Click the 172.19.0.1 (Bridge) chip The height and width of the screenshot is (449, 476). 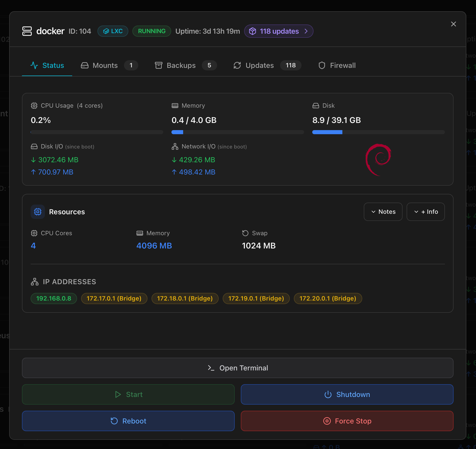[x=256, y=298]
